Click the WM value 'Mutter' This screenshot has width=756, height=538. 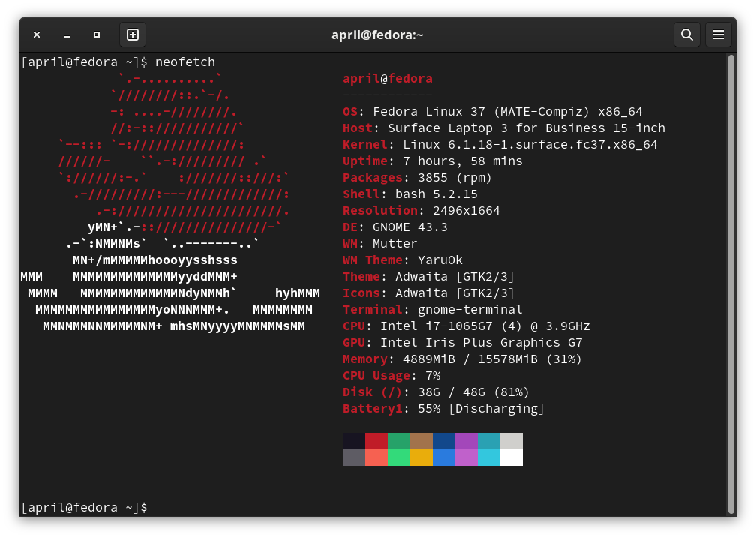pyautogui.click(x=394, y=243)
